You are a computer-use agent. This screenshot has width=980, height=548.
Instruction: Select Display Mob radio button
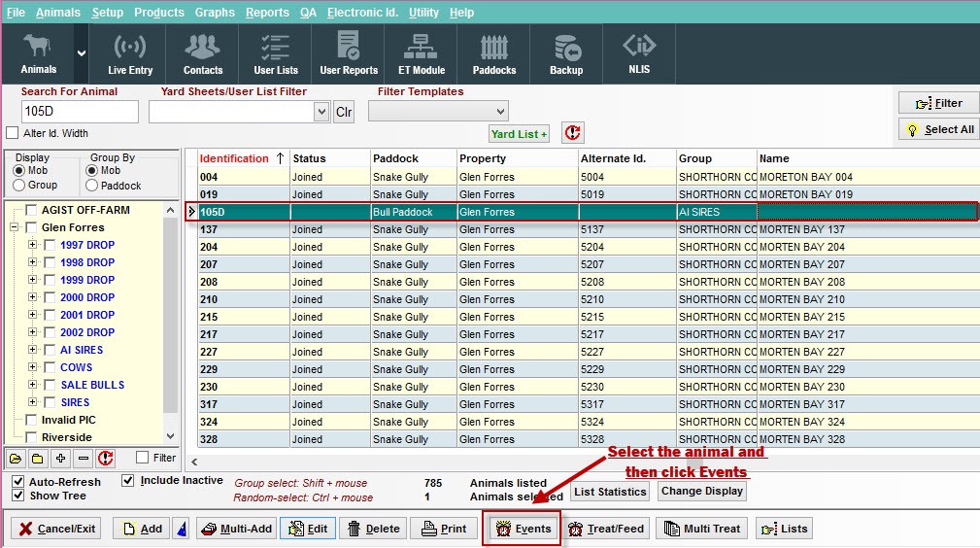click(x=18, y=171)
